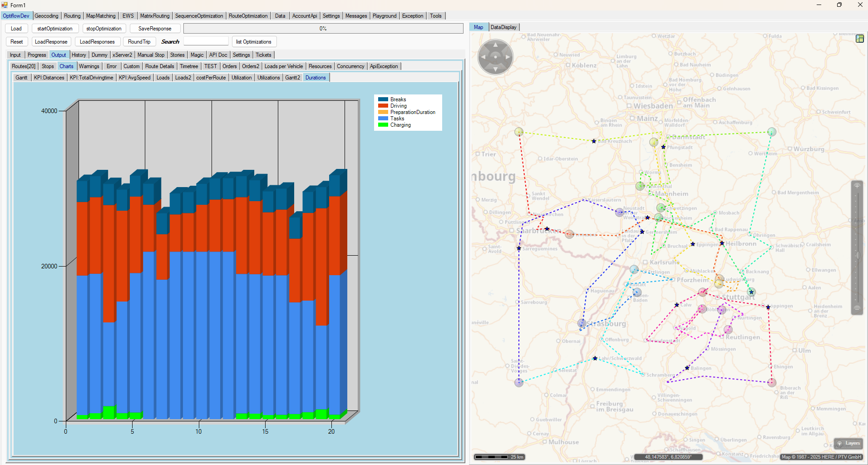Click the SaveResponse button
The height and width of the screenshot is (465, 868).
click(155, 29)
